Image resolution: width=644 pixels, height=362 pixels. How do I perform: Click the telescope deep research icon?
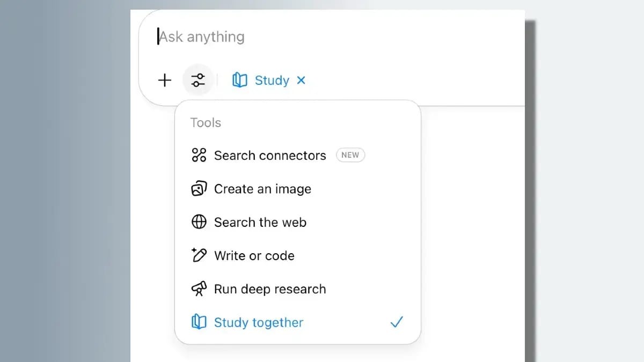coord(199,289)
